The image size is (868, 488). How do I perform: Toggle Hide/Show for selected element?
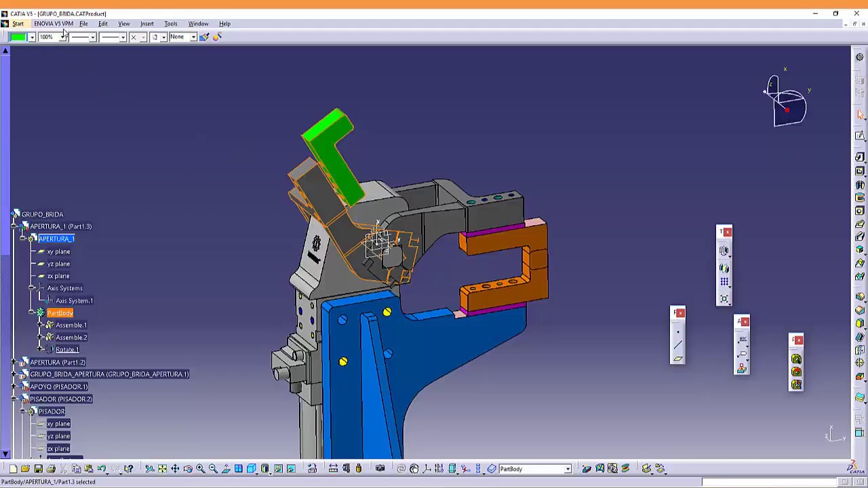pos(278,468)
